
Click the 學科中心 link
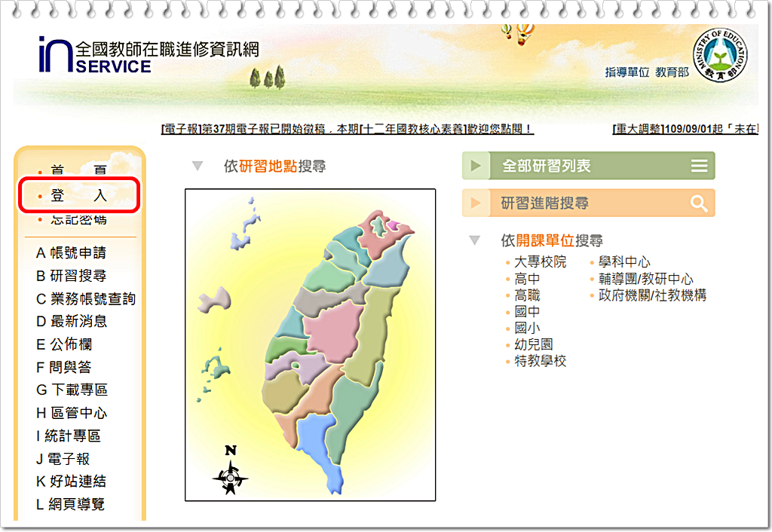[x=624, y=261]
